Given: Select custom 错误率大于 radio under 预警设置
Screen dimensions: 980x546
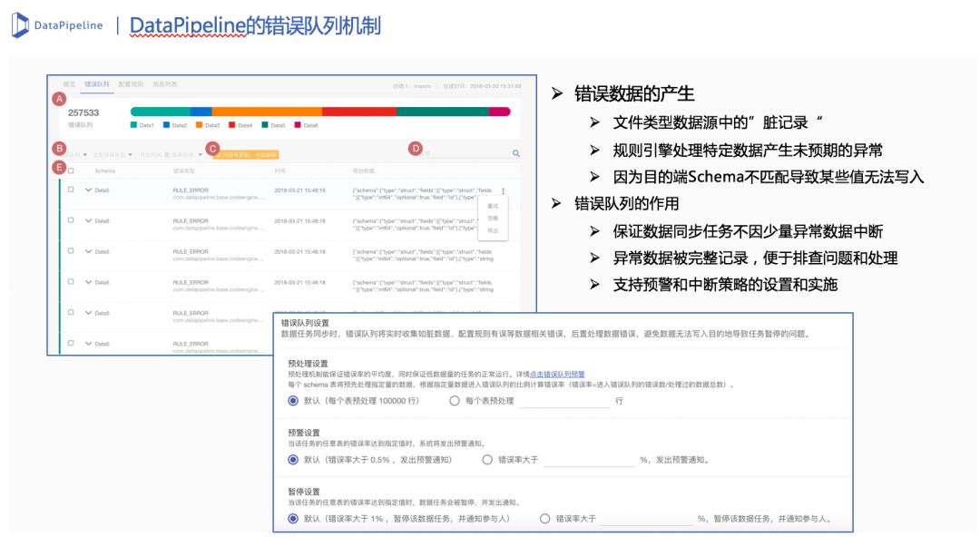Looking at the screenshot, I should (x=487, y=459).
